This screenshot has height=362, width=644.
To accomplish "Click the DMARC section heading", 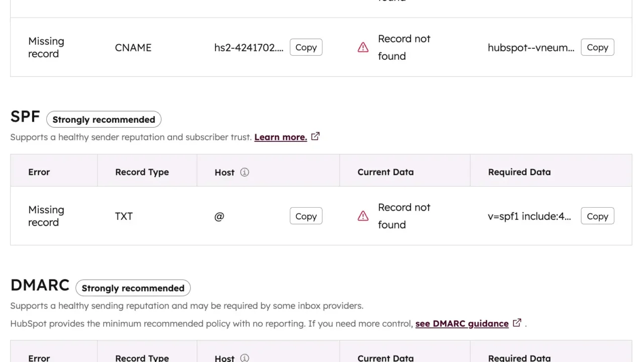I will point(40,285).
